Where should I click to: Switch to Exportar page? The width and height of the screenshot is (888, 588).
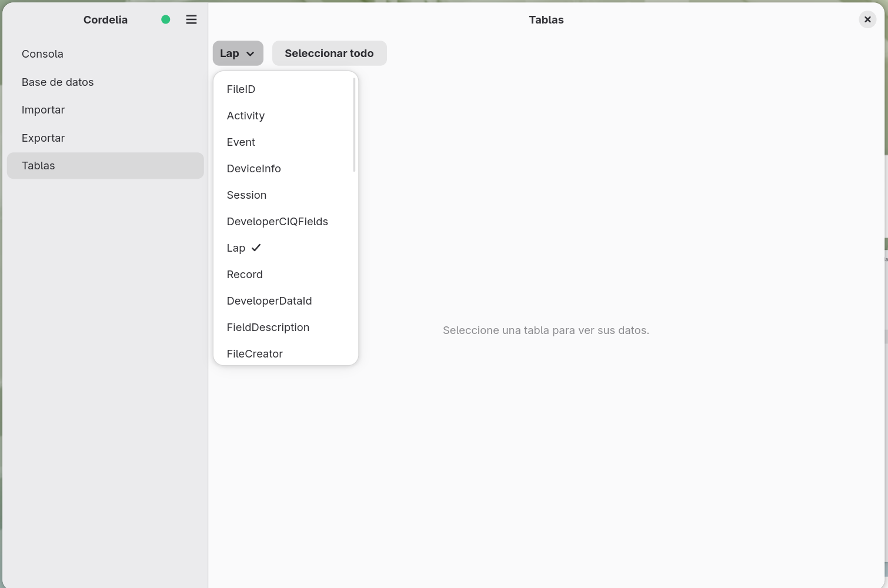tap(105, 138)
